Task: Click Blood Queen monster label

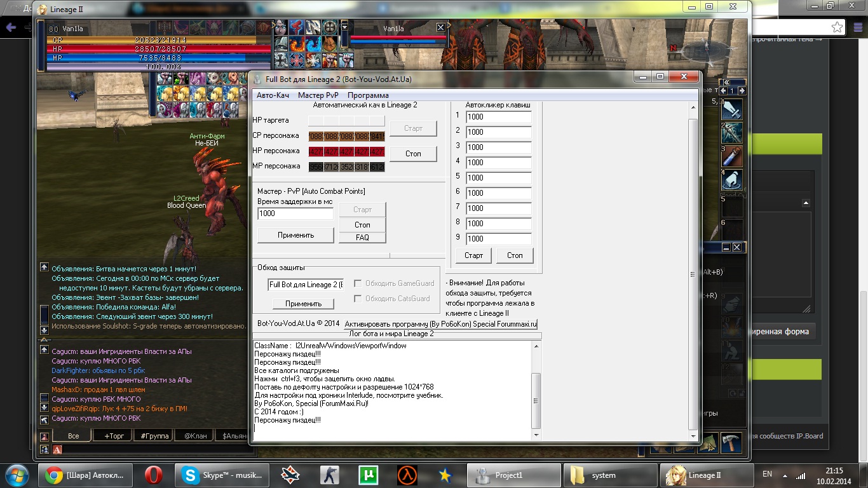Action: pos(186,205)
